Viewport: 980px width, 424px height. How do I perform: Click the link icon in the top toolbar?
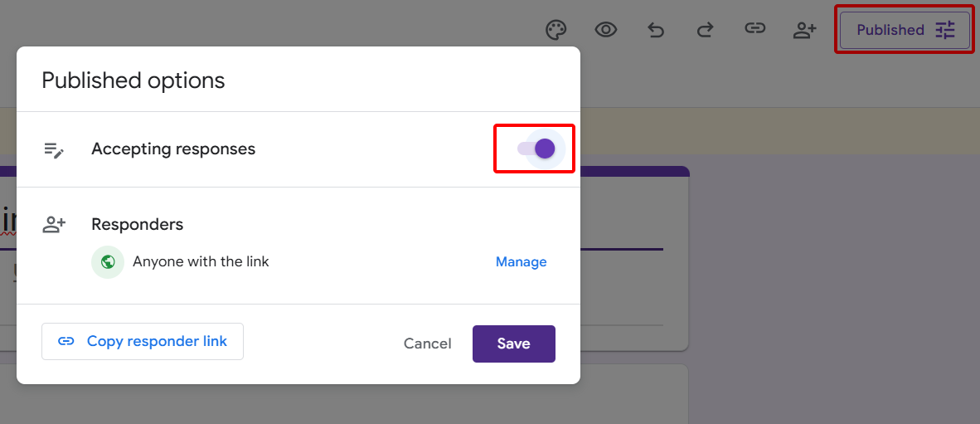click(754, 30)
